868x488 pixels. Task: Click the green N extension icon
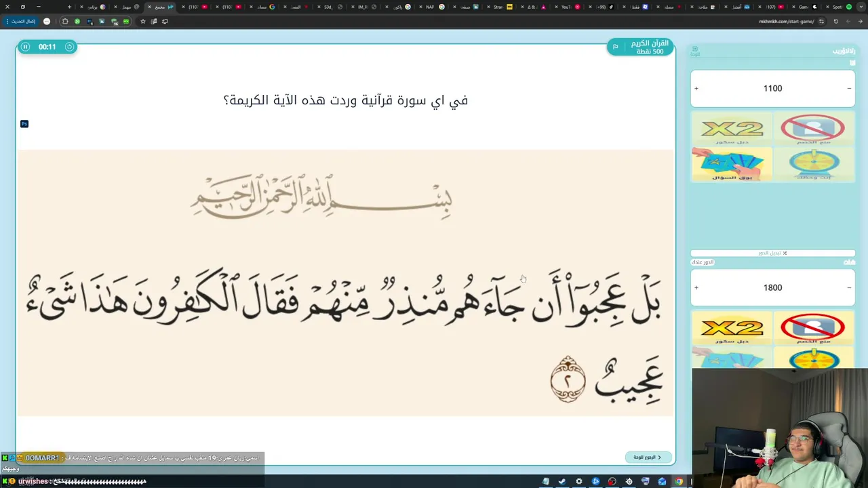point(77,21)
